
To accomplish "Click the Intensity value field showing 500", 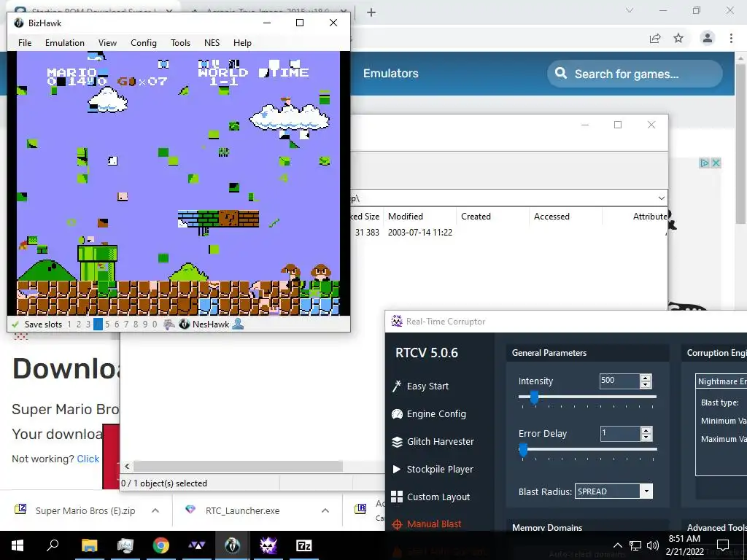I will 619,381.
